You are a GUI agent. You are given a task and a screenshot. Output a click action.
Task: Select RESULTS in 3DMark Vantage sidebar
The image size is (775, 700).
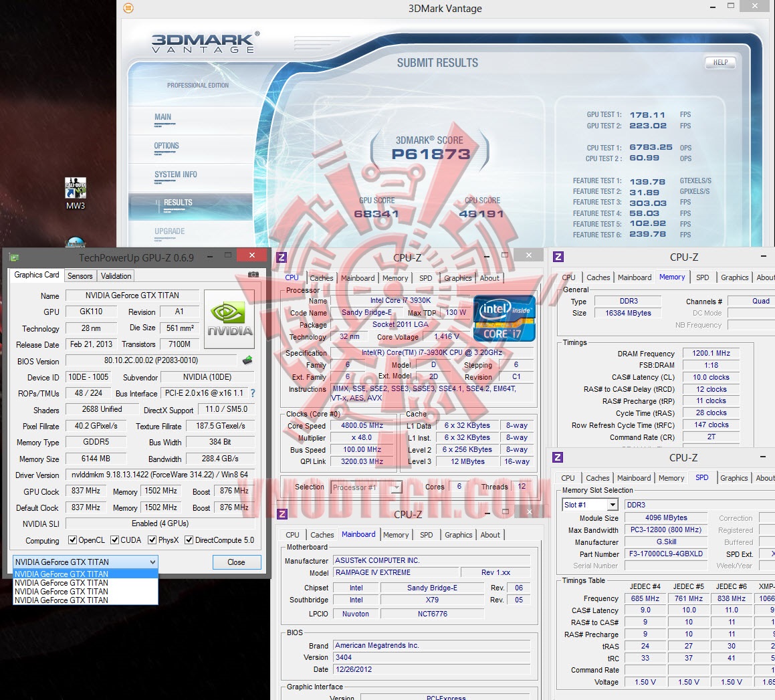click(191, 206)
